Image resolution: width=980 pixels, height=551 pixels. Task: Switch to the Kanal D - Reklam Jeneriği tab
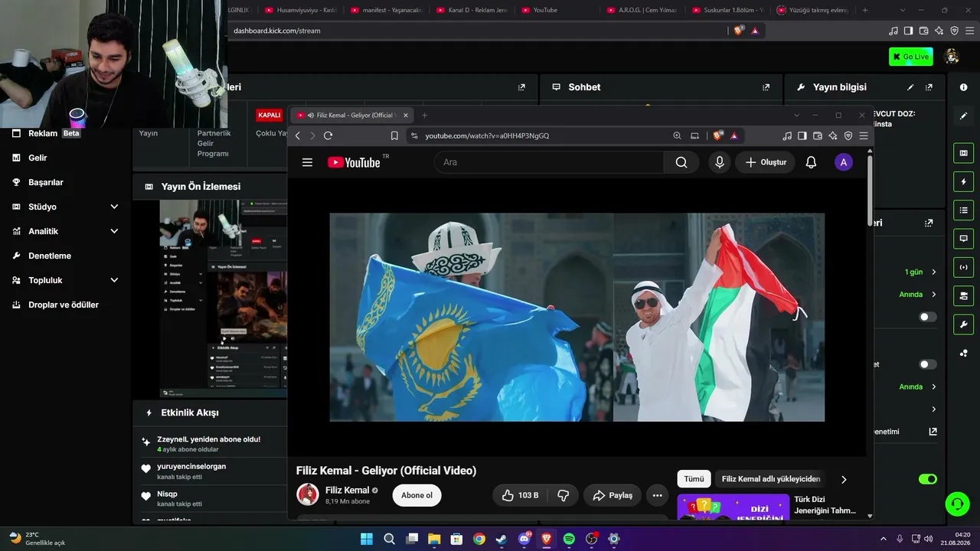pos(472,10)
